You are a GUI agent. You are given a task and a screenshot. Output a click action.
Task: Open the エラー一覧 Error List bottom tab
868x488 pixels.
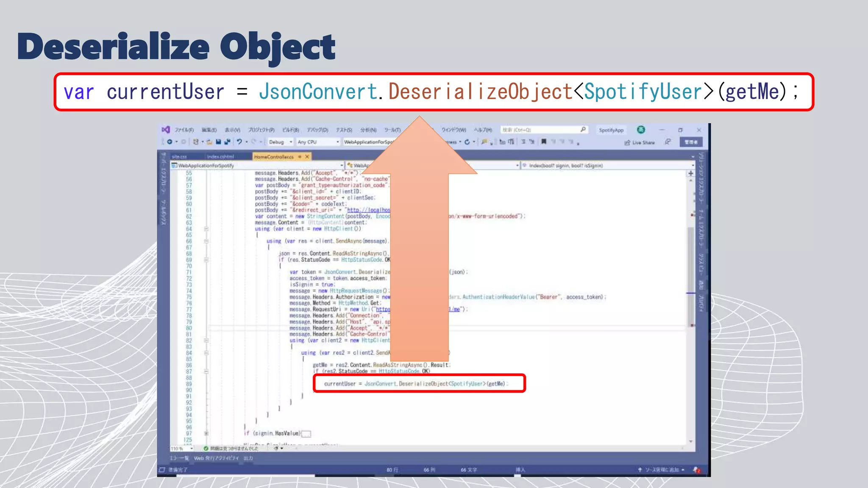179,458
